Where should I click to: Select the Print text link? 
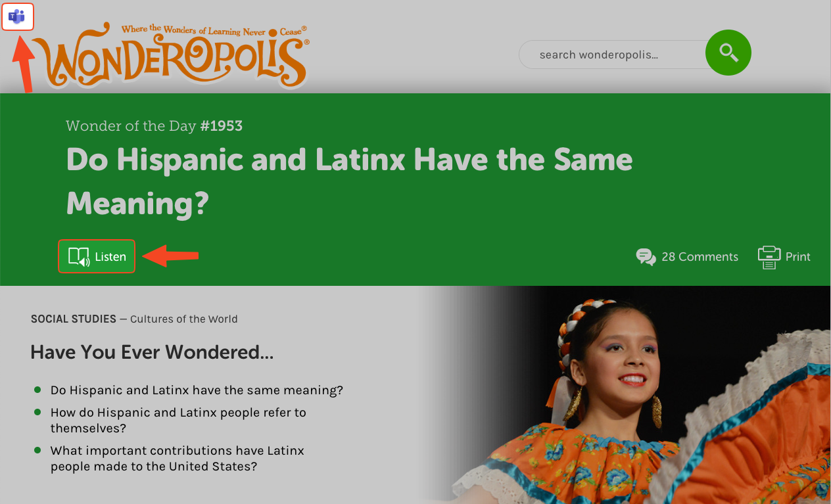pos(798,257)
